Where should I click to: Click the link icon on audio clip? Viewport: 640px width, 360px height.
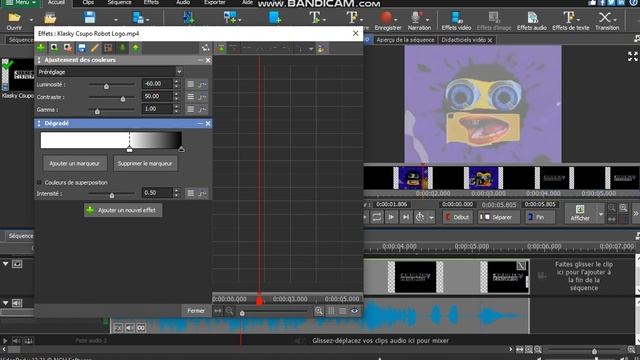[141, 328]
